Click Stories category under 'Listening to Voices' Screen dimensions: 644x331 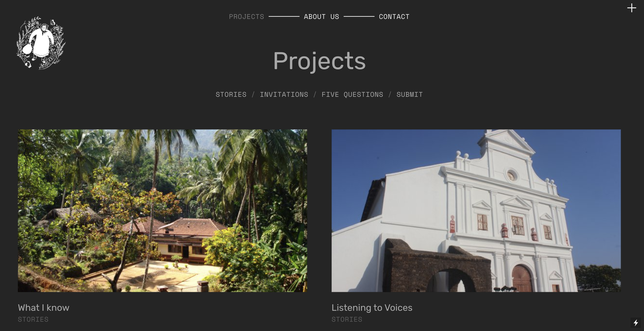coord(347,319)
